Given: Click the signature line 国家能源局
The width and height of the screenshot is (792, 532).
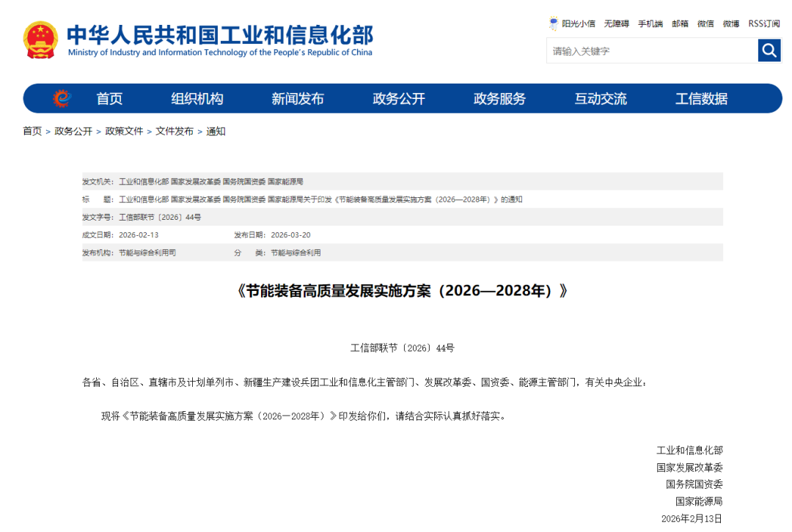Looking at the screenshot, I should click(699, 501).
